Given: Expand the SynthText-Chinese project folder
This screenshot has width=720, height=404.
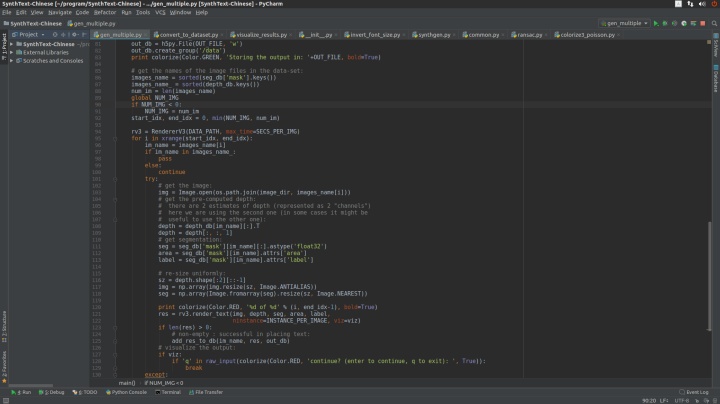Looking at the screenshot, I should click(x=11, y=44).
